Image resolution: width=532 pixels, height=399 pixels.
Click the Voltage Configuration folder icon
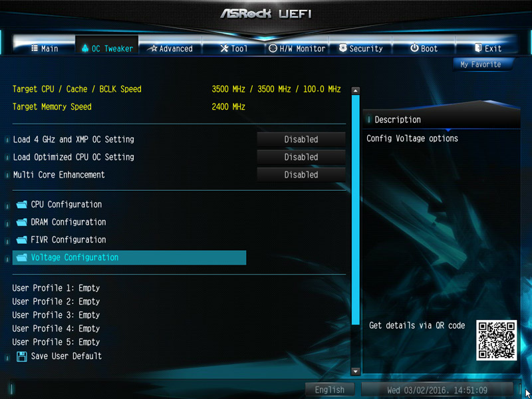coord(22,257)
